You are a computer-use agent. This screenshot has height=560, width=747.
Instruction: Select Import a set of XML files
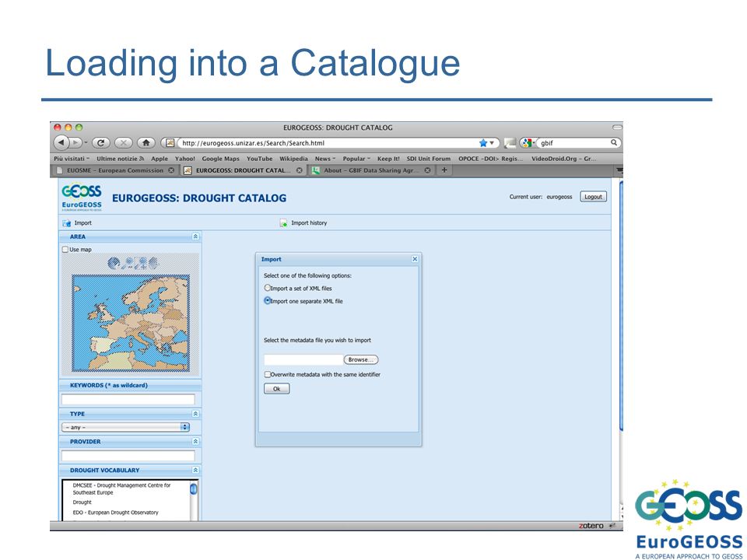pos(267,288)
